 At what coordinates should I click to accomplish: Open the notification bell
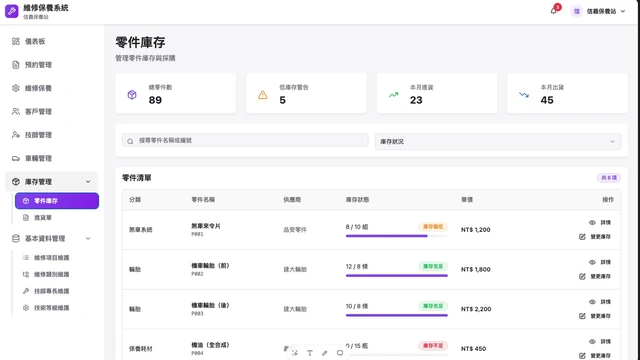pyautogui.click(x=553, y=11)
